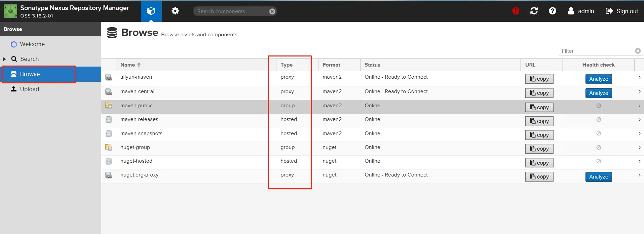The image size is (644, 234).
Task: Open maven-public row chevron
Action: (x=639, y=106)
